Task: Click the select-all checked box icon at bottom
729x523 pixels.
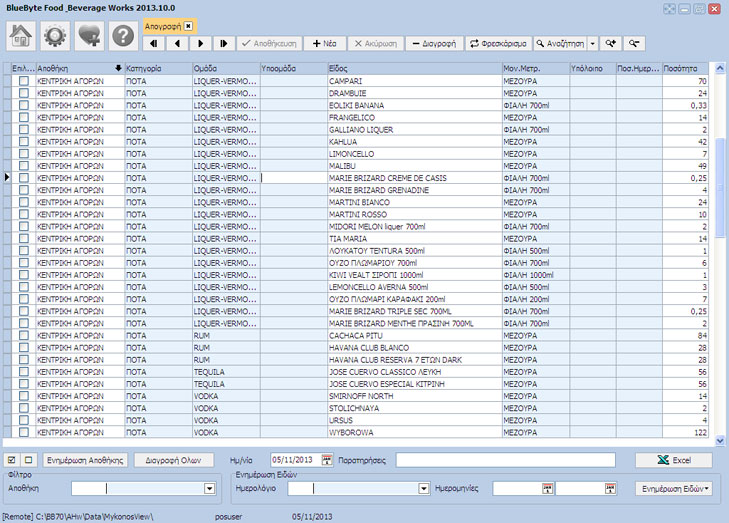Action: coord(10,459)
